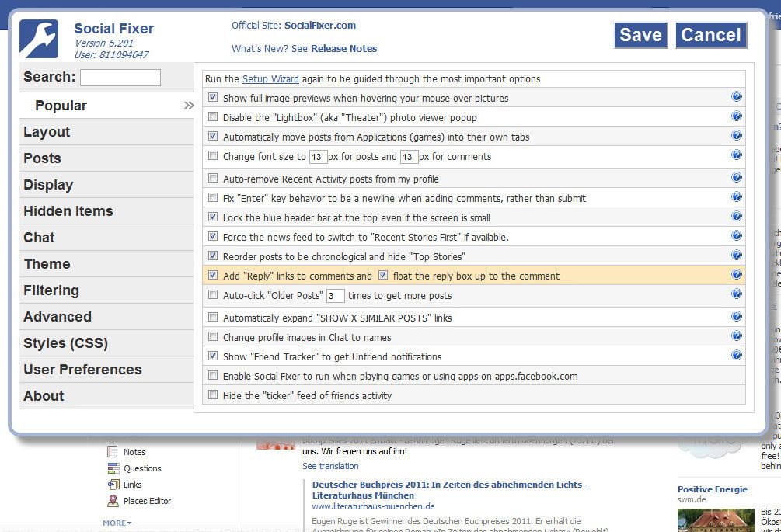Image resolution: width=781 pixels, height=532 pixels.
Task: Enable disabling the Lightbox photo viewer
Action: pos(212,116)
